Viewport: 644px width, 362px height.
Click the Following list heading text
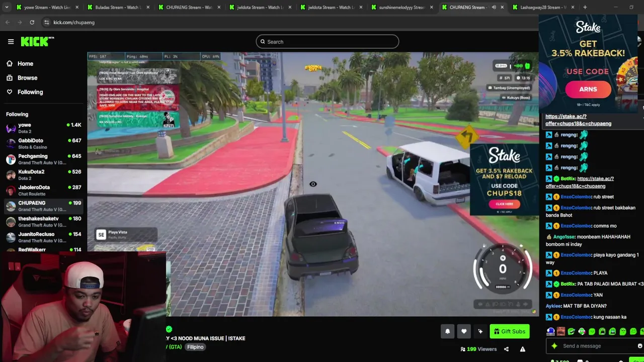click(x=17, y=114)
